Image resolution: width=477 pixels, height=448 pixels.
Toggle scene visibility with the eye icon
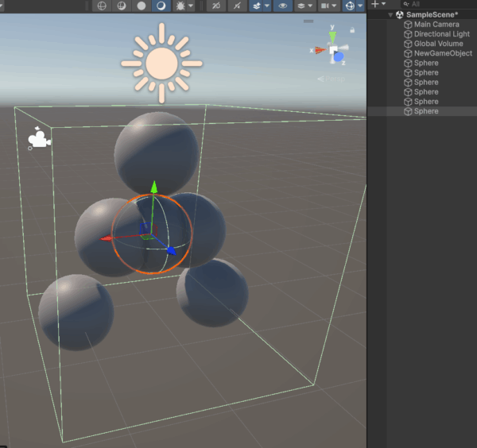pyautogui.click(x=281, y=6)
